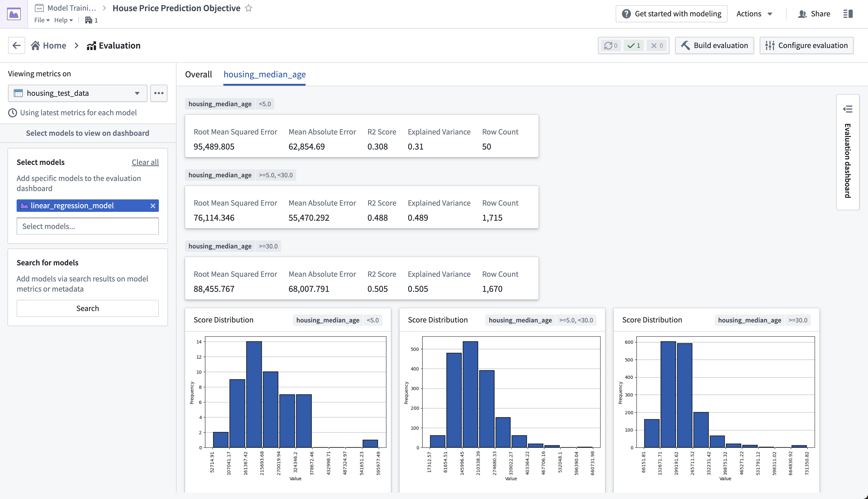The height and width of the screenshot is (499, 868).
Task: Click the help question mark icon
Action: point(626,14)
